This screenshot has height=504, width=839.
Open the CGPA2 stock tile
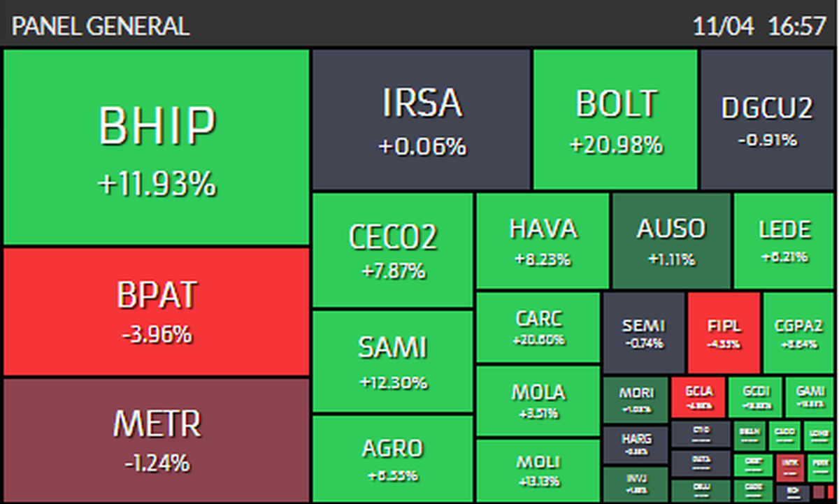[x=798, y=332]
